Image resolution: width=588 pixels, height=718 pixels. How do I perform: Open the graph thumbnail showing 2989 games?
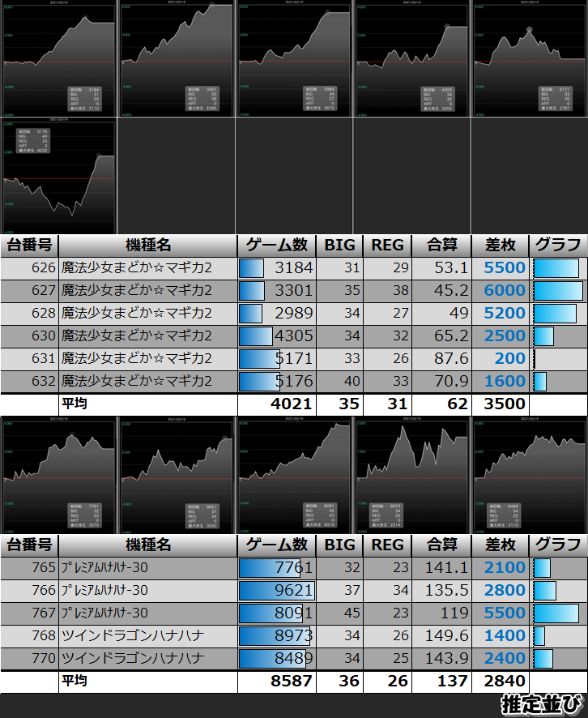[x=294, y=58]
